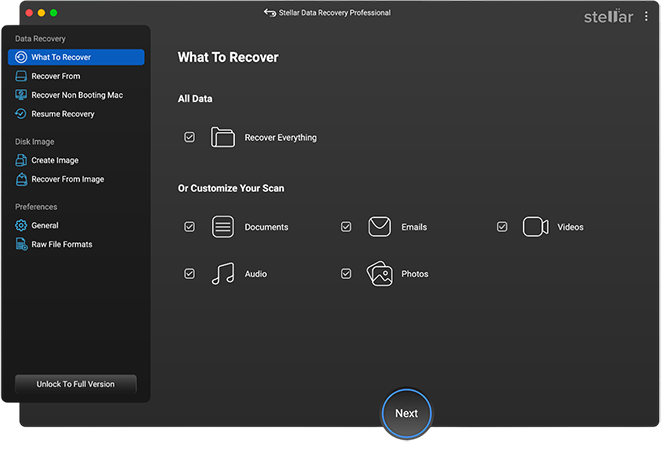Select Recover From in the sidebar
This screenshot has height=449, width=668.
click(x=56, y=76)
